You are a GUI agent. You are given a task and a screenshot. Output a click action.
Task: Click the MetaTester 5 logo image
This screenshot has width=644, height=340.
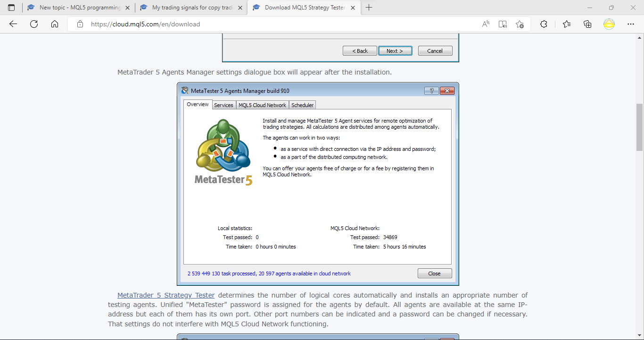(223, 152)
